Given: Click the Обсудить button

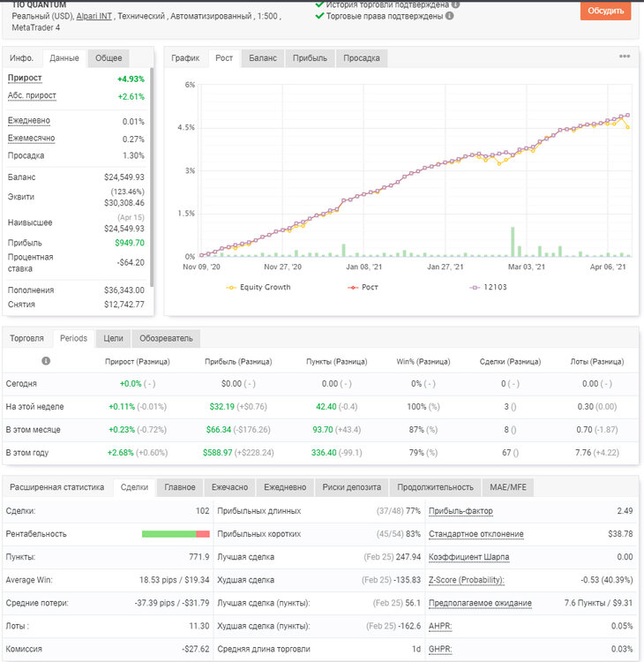Looking at the screenshot, I should [605, 11].
